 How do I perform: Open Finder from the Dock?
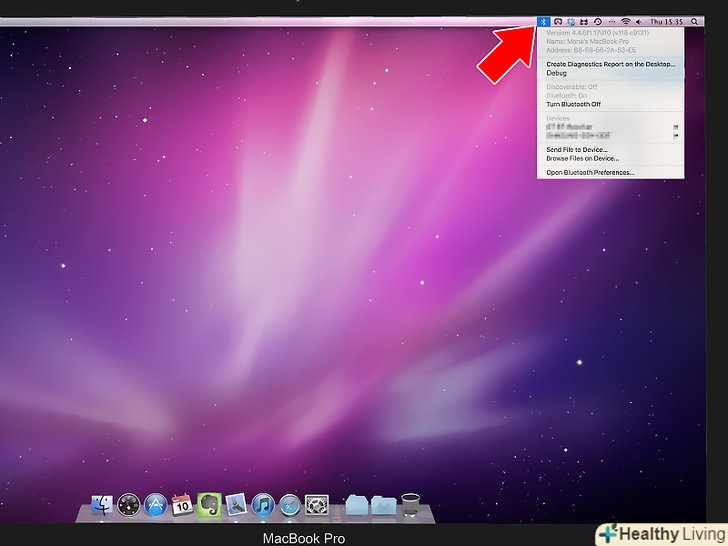(x=102, y=505)
